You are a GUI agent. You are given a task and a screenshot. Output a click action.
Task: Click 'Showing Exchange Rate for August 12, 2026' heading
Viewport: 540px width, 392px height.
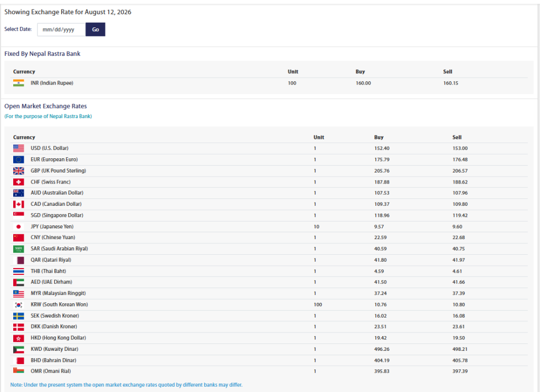[x=68, y=12]
